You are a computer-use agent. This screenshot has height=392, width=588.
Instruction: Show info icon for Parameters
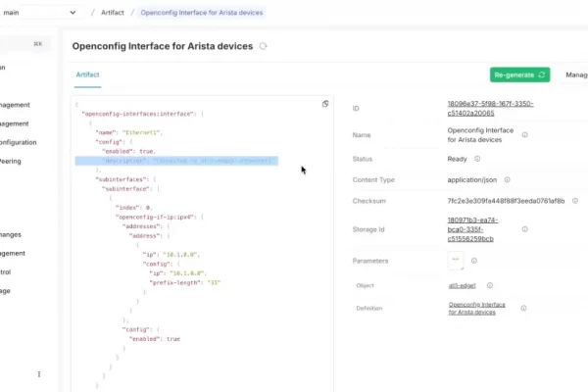pyautogui.click(x=474, y=261)
